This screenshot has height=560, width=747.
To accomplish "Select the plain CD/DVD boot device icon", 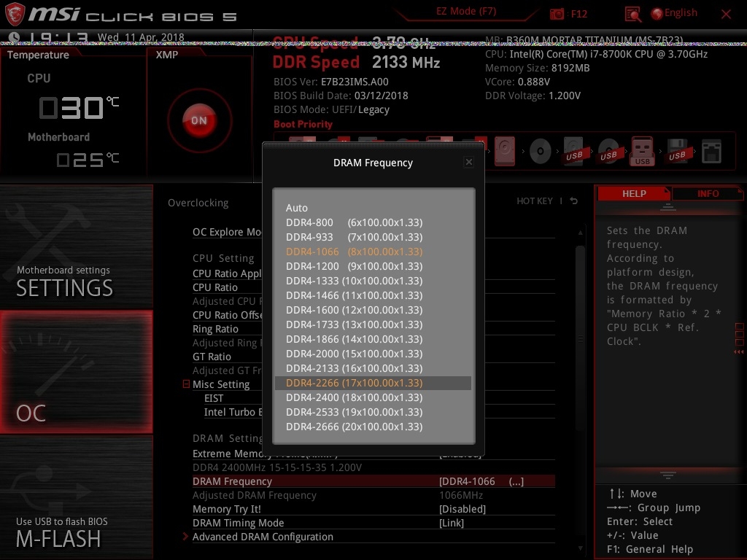I will [541, 152].
